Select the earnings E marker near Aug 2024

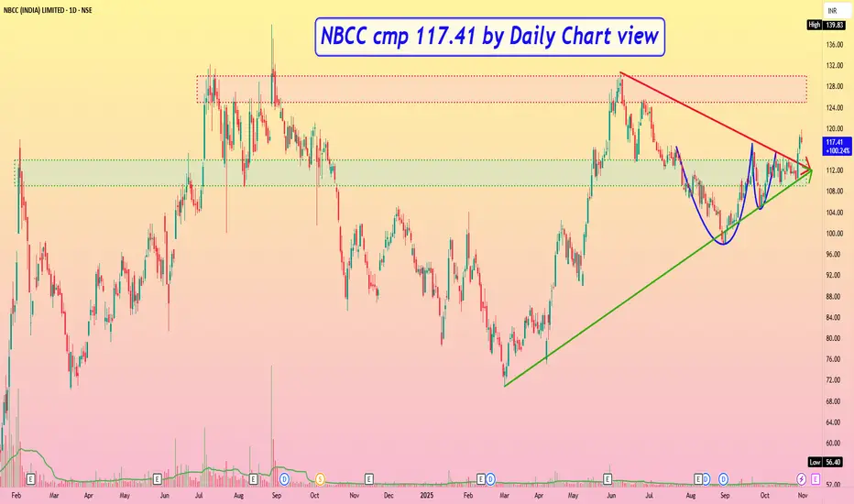(x=253, y=479)
